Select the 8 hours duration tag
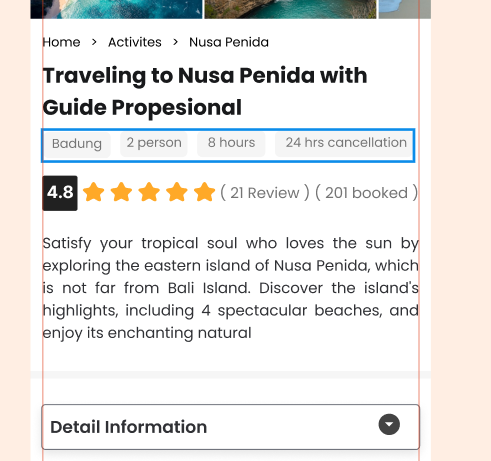 [x=231, y=144]
